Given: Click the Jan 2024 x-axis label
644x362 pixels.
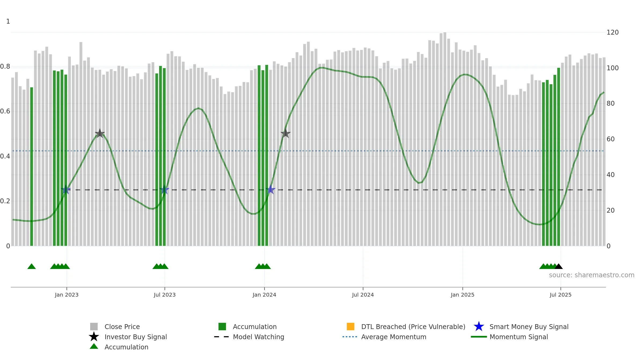Looking at the screenshot, I should [264, 295].
